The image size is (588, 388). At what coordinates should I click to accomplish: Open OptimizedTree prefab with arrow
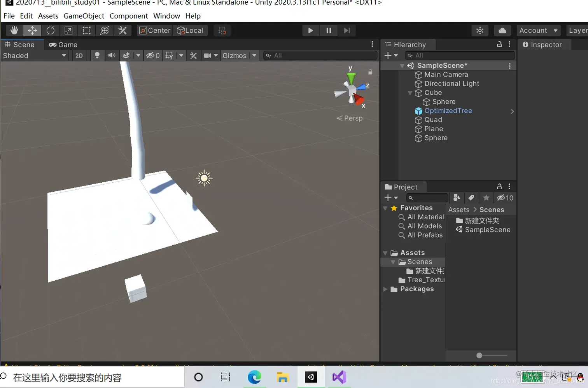coord(512,111)
